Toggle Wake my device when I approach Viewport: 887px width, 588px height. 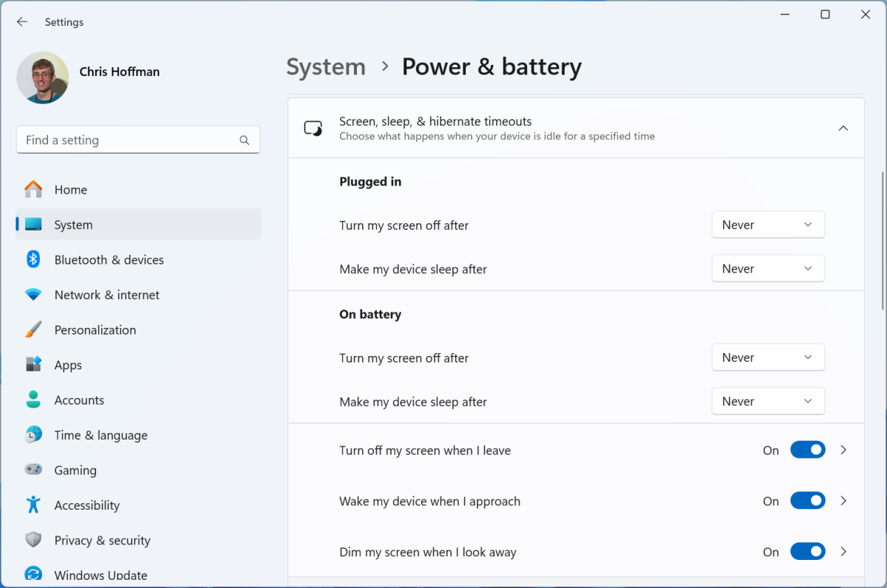[807, 501]
